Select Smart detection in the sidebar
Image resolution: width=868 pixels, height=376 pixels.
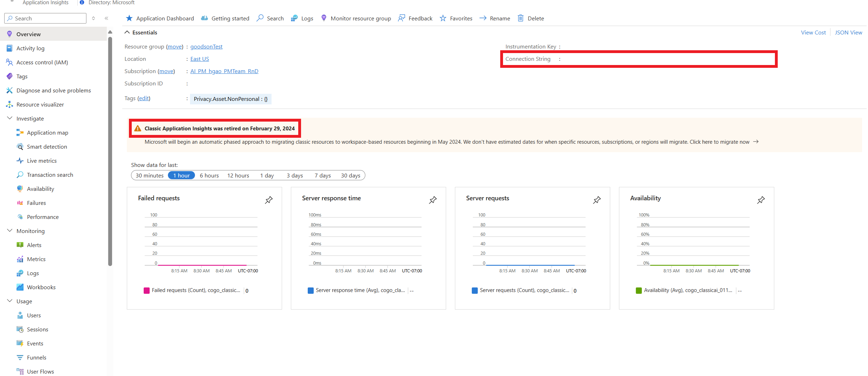(47, 147)
